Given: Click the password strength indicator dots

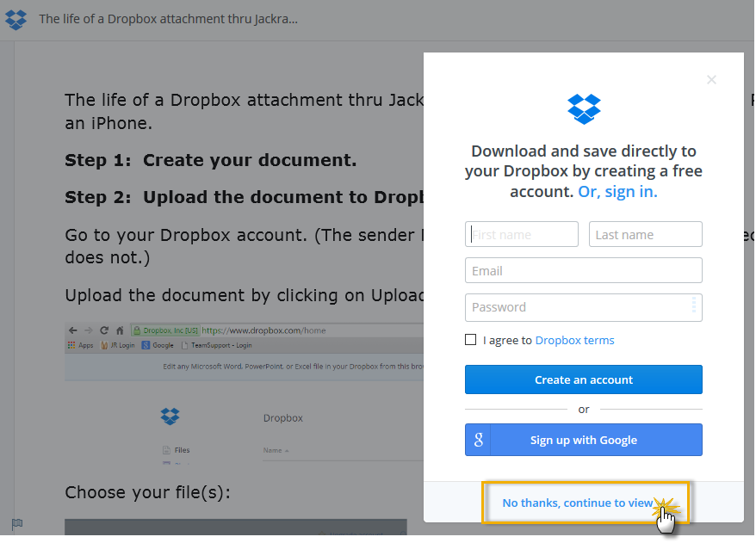Looking at the screenshot, I should tap(694, 305).
